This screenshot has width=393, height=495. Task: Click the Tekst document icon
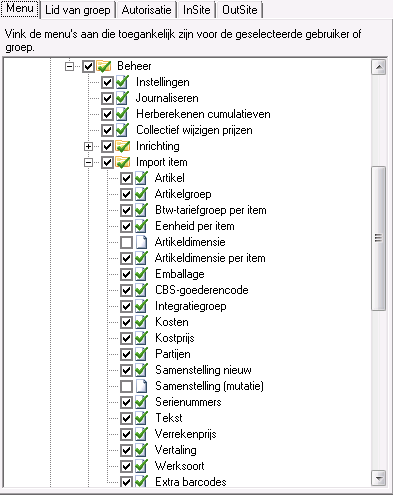tap(141, 418)
